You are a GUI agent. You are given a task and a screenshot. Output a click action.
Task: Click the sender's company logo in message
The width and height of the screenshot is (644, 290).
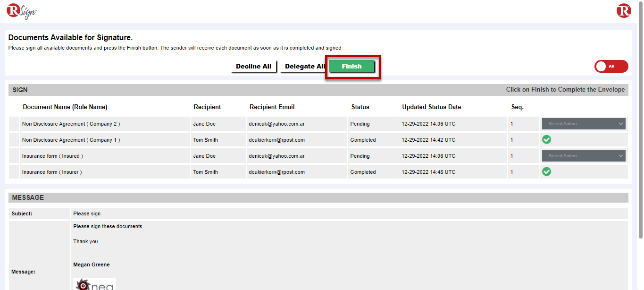click(94, 284)
